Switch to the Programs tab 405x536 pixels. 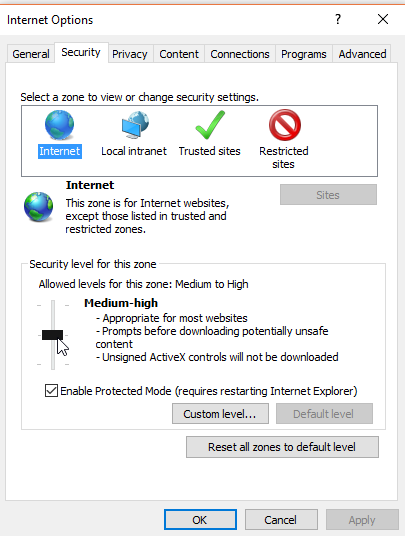304,54
